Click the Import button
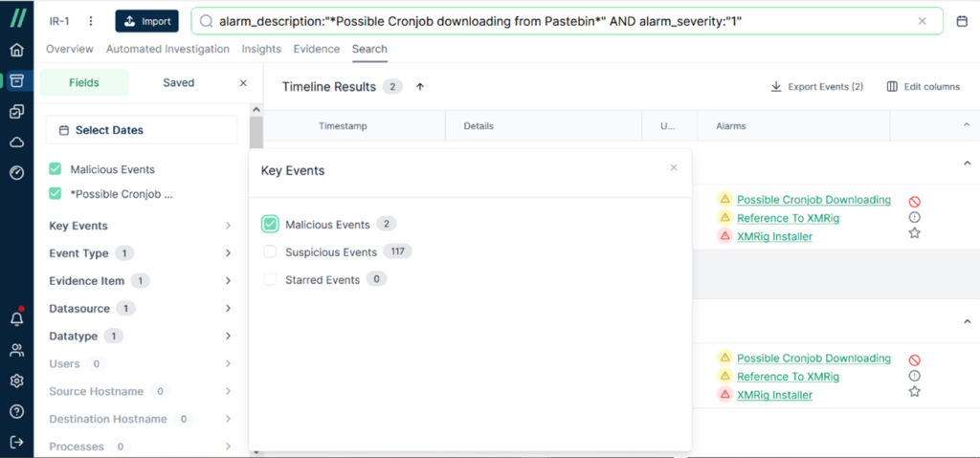 tap(146, 21)
